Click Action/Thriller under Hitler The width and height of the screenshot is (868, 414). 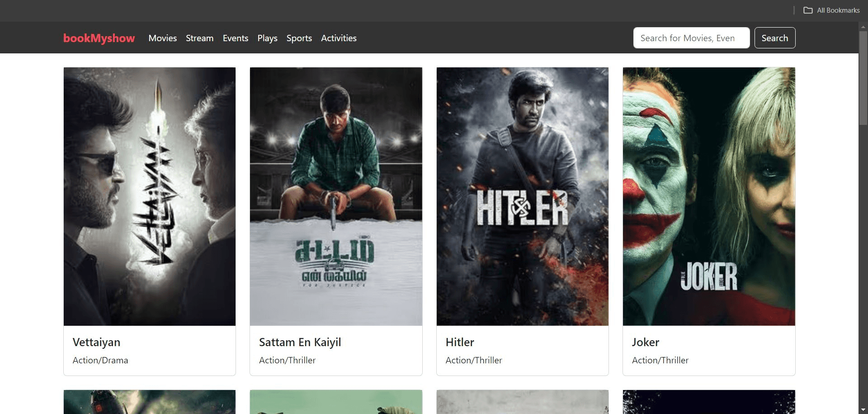474,360
